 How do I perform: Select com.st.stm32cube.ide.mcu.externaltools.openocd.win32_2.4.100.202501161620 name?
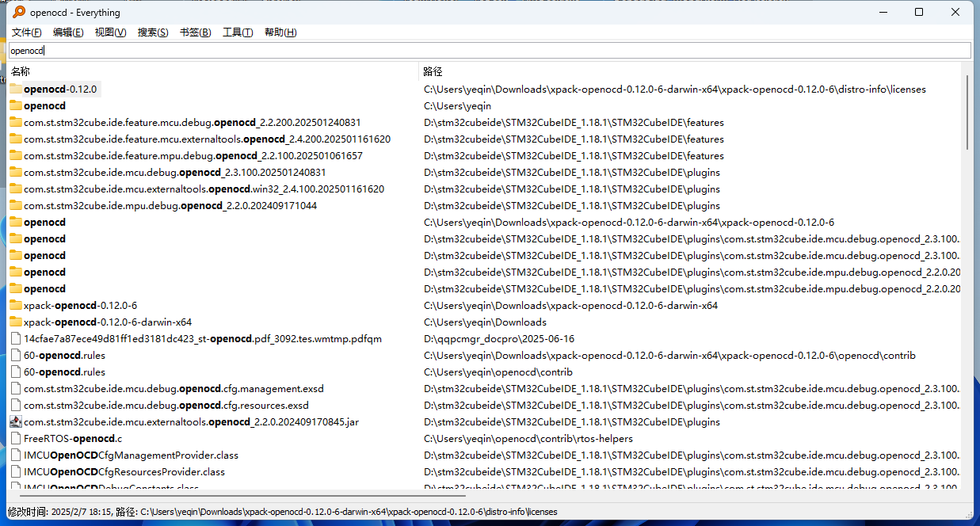[204, 189]
